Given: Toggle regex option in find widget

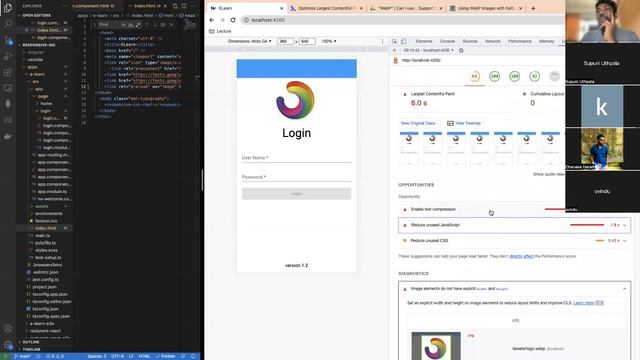Looking at the screenshot, I should tap(138, 25).
